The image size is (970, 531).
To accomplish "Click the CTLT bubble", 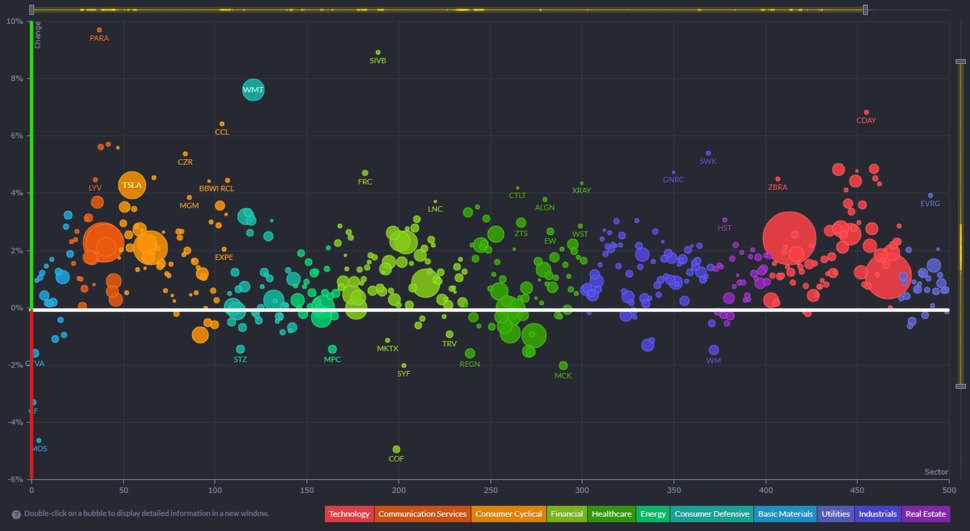I will click(518, 188).
